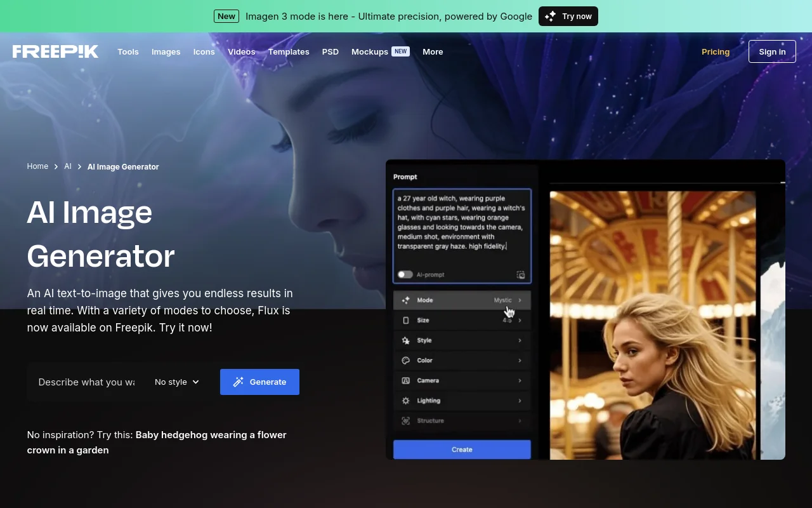Click the Freepik logo

(x=55, y=51)
